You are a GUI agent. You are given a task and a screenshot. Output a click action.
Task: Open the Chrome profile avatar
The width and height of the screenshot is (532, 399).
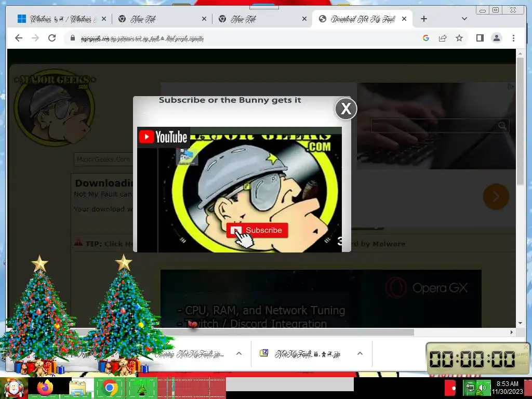tap(496, 38)
